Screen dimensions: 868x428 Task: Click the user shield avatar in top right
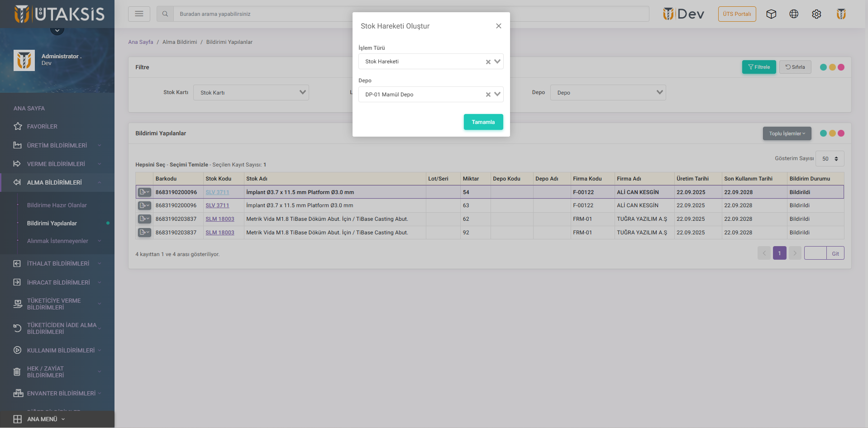click(x=841, y=14)
